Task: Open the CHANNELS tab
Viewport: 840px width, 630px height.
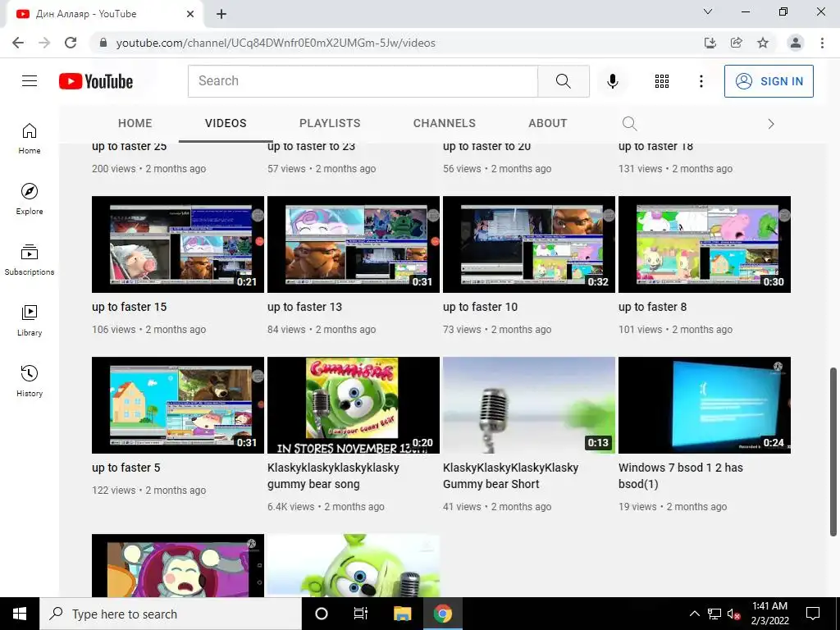Action: coord(444,123)
